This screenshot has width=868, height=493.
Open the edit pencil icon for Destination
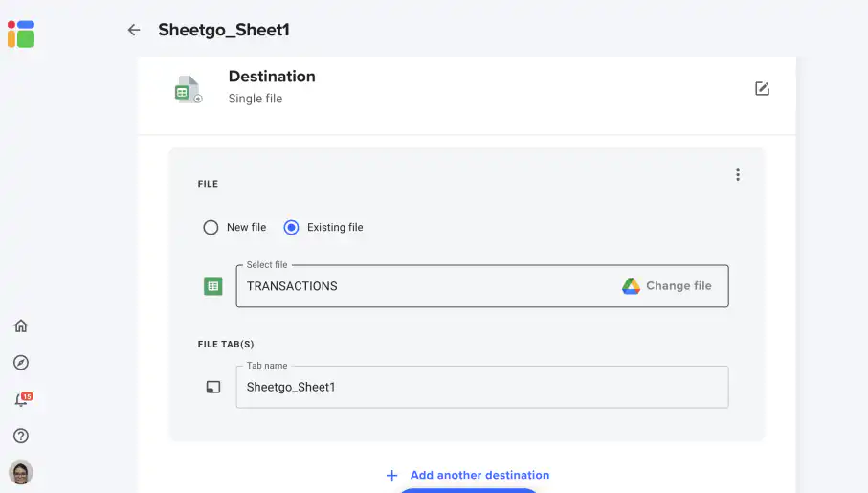point(763,89)
